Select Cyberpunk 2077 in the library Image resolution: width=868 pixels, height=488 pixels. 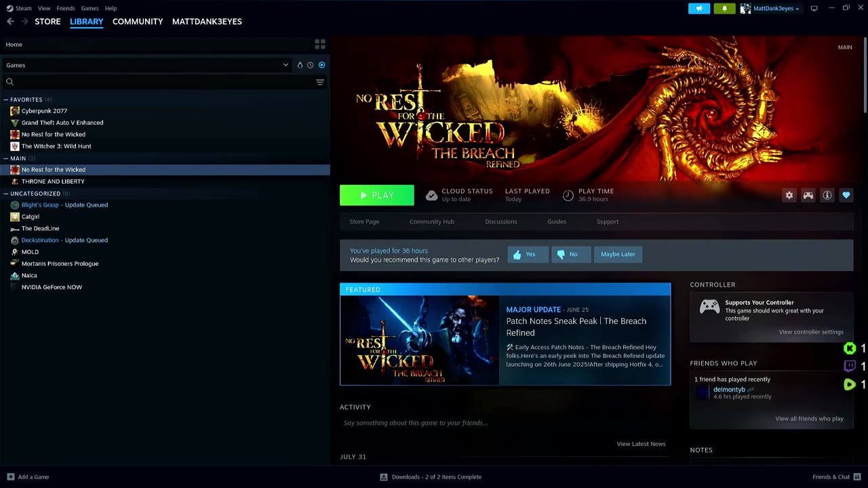coord(44,111)
